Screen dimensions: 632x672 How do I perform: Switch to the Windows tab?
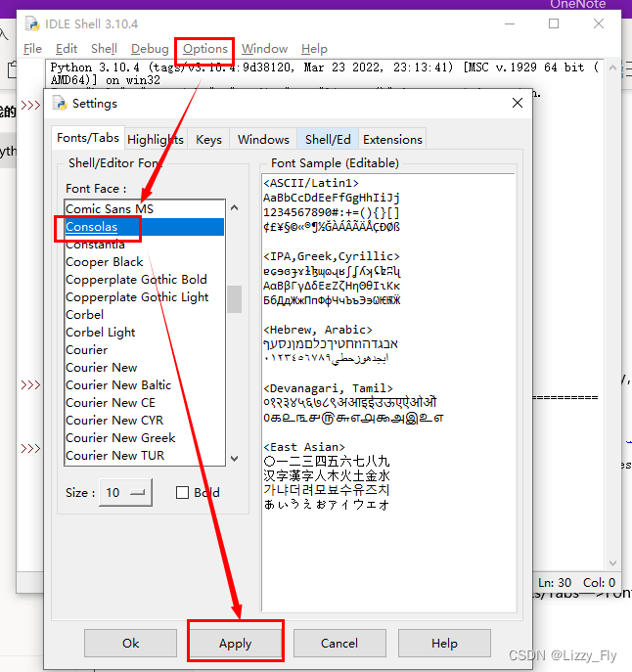coord(263,140)
